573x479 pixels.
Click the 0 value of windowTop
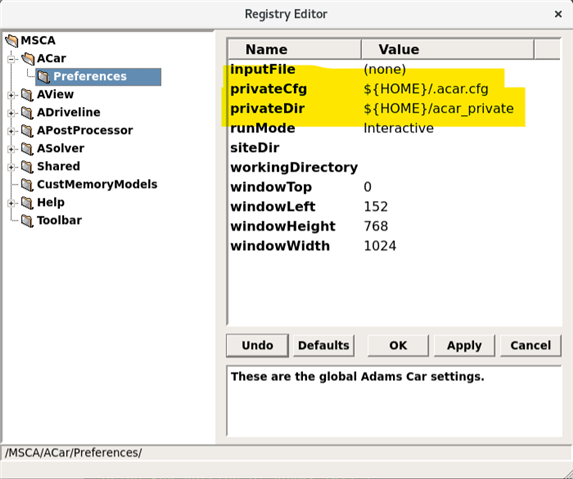[368, 187]
